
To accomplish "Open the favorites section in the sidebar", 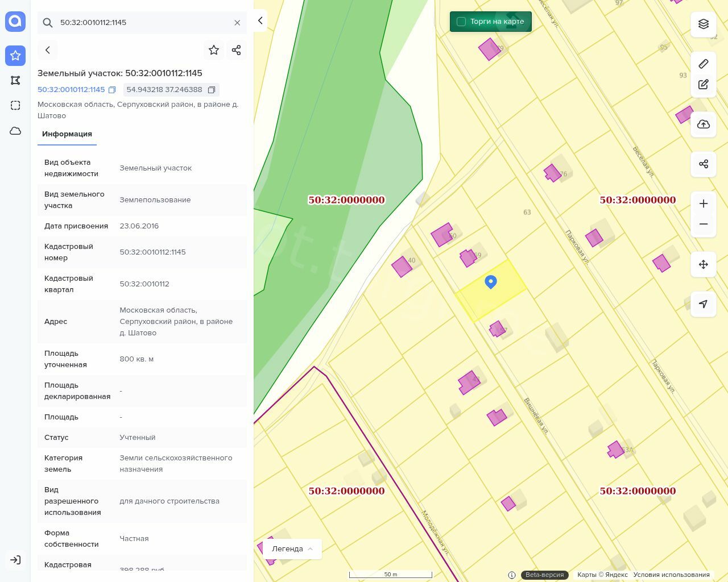I will click(15, 56).
